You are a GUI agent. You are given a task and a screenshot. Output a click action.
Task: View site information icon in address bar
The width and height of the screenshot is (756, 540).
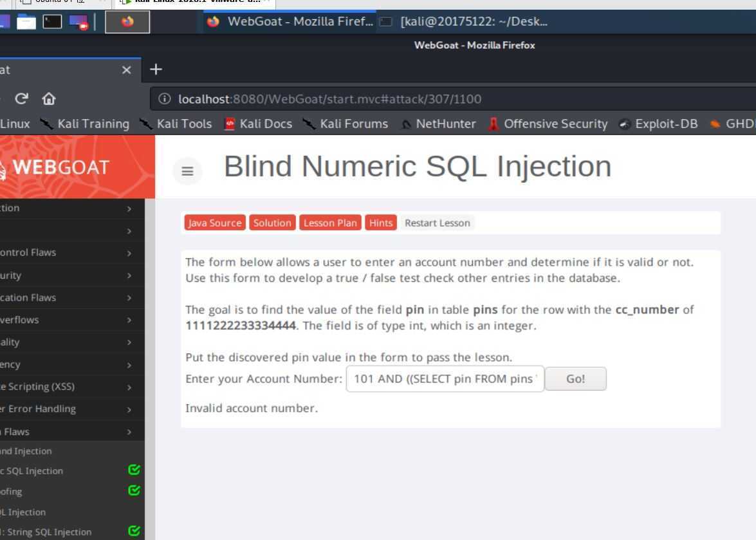coord(165,98)
